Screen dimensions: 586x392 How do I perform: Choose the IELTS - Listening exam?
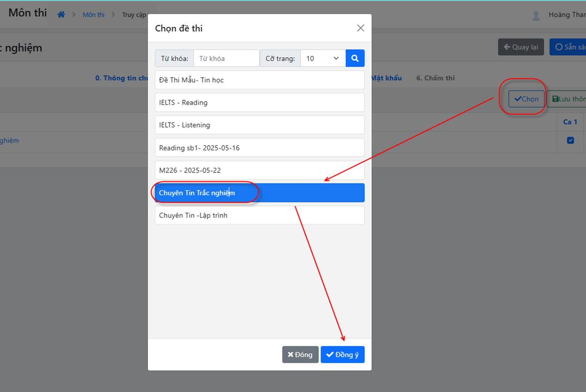pyautogui.click(x=259, y=125)
